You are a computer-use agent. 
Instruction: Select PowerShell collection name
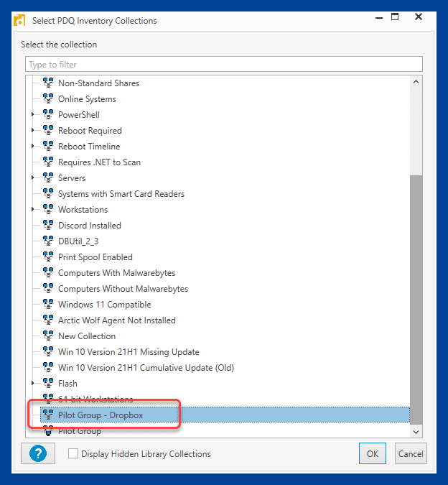tap(79, 115)
